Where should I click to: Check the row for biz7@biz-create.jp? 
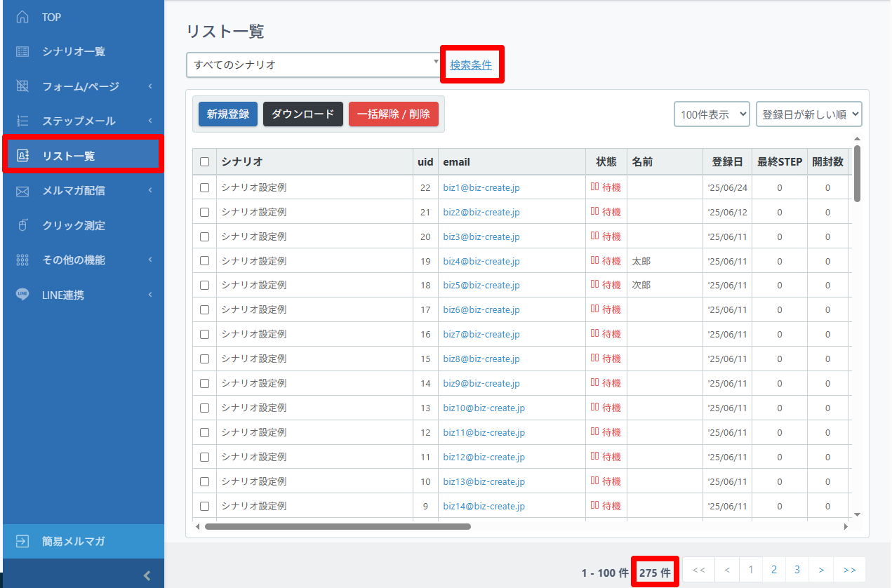pyautogui.click(x=204, y=334)
